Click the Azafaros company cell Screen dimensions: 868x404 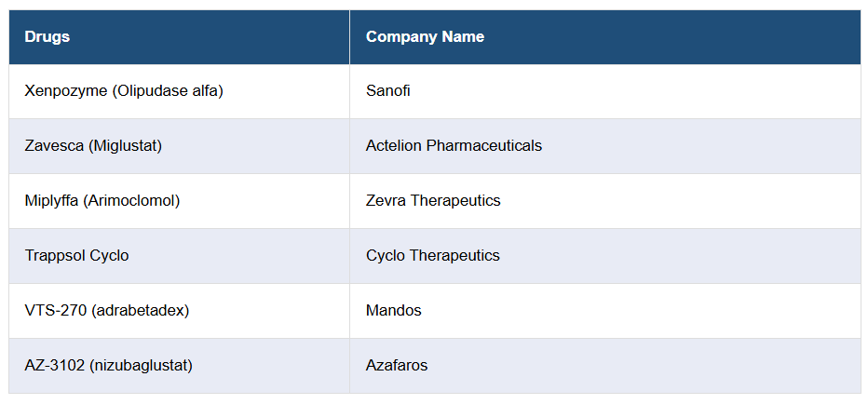397,366
